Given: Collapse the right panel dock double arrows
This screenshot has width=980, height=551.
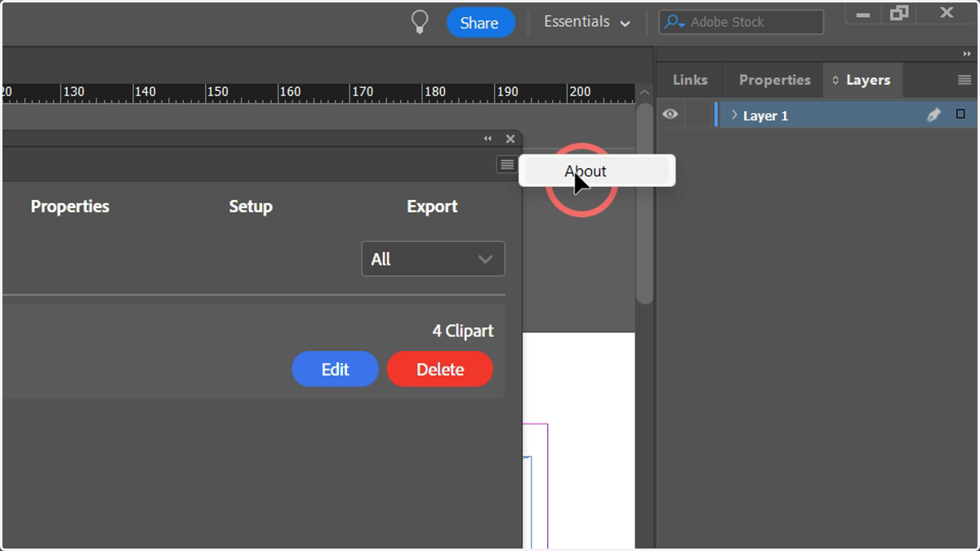Looking at the screenshot, I should [968, 54].
